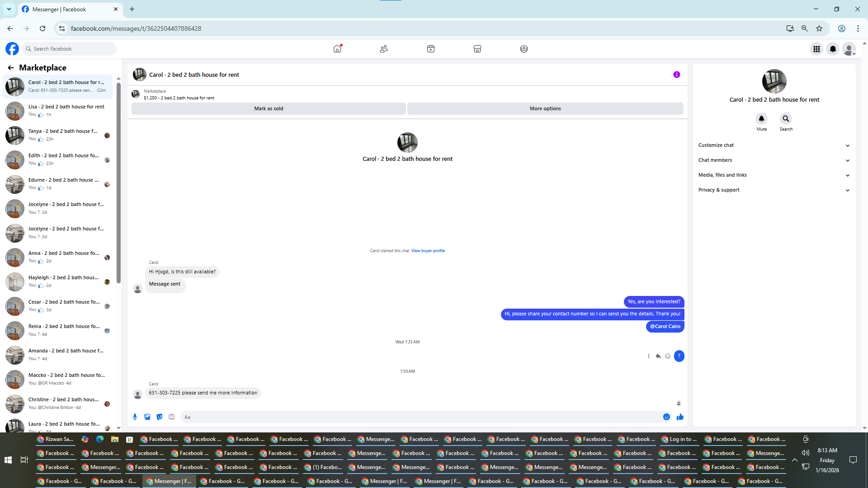Bookmark this tab with star icon

[x=819, y=28]
